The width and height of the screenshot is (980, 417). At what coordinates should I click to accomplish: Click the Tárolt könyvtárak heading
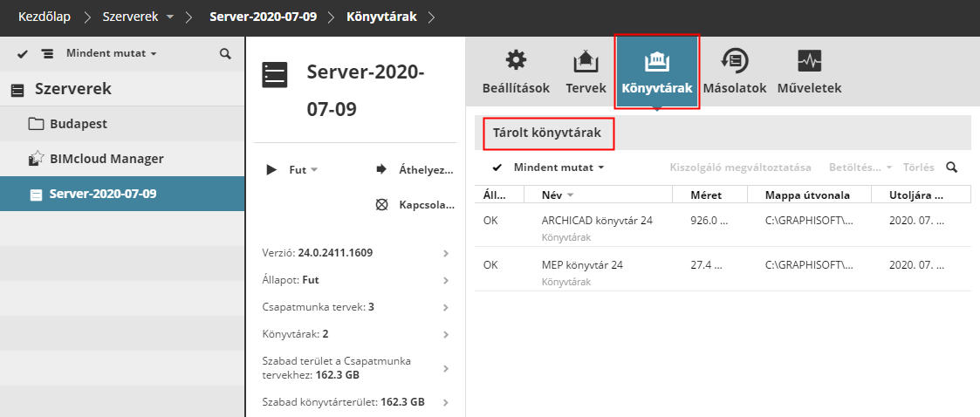547,133
